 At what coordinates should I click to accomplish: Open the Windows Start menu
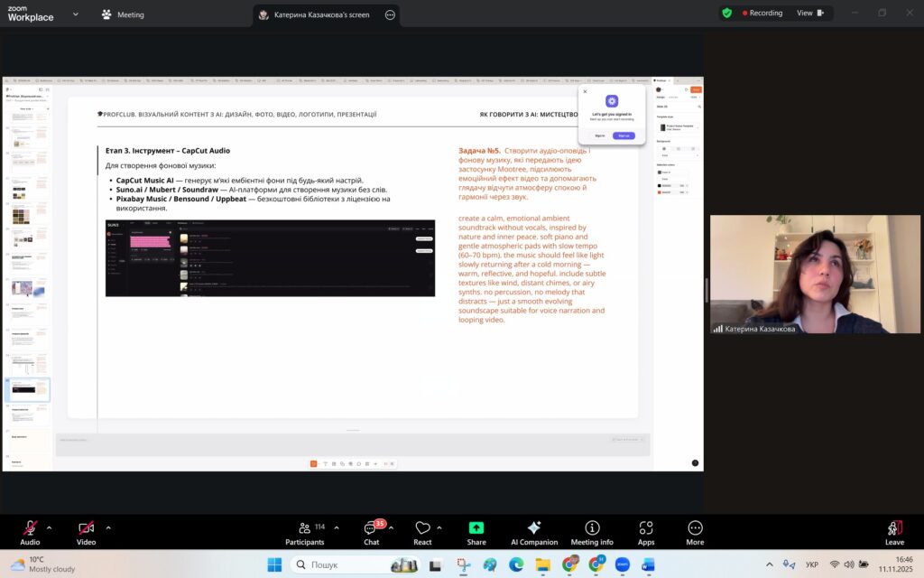[x=274, y=564]
